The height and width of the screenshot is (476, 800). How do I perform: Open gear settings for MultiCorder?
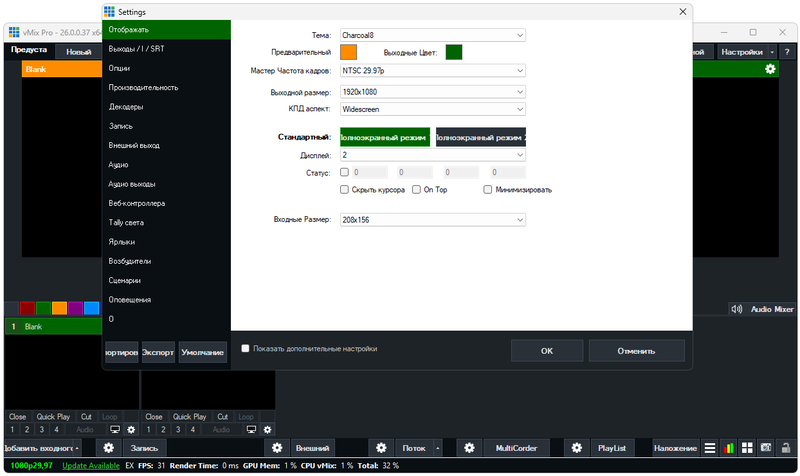click(470, 448)
